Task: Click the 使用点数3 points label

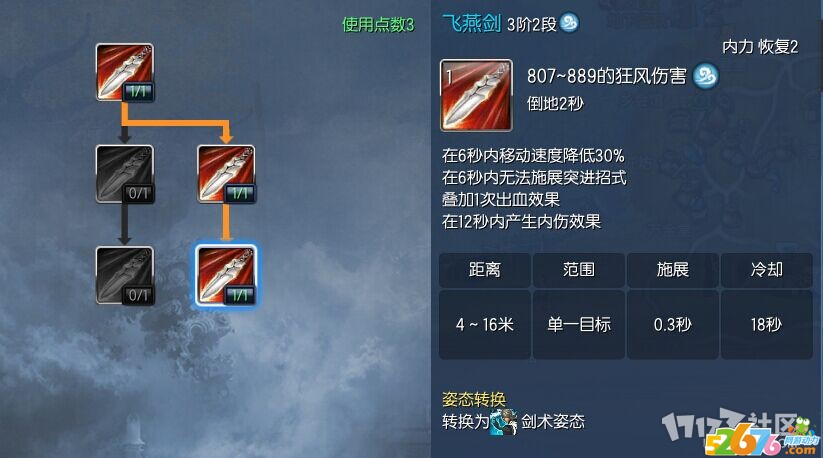Action: pyautogui.click(x=378, y=24)
